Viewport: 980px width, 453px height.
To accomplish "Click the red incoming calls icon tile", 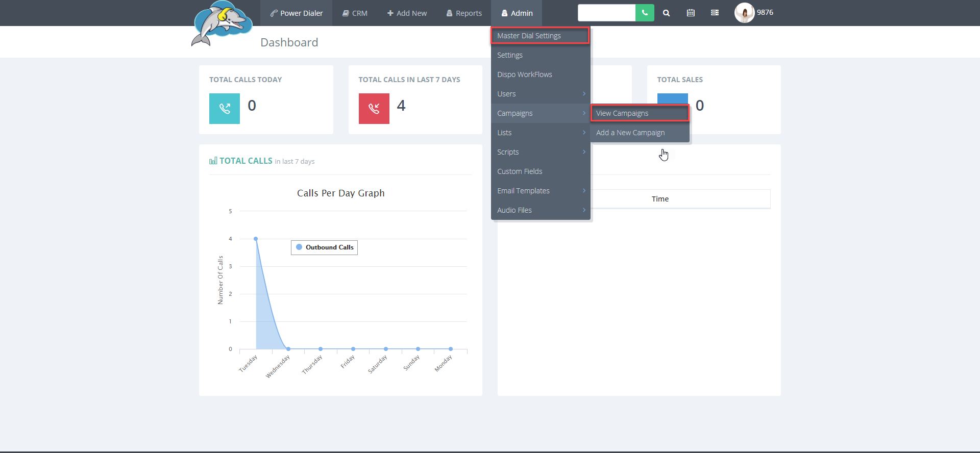I will [374, 109].
